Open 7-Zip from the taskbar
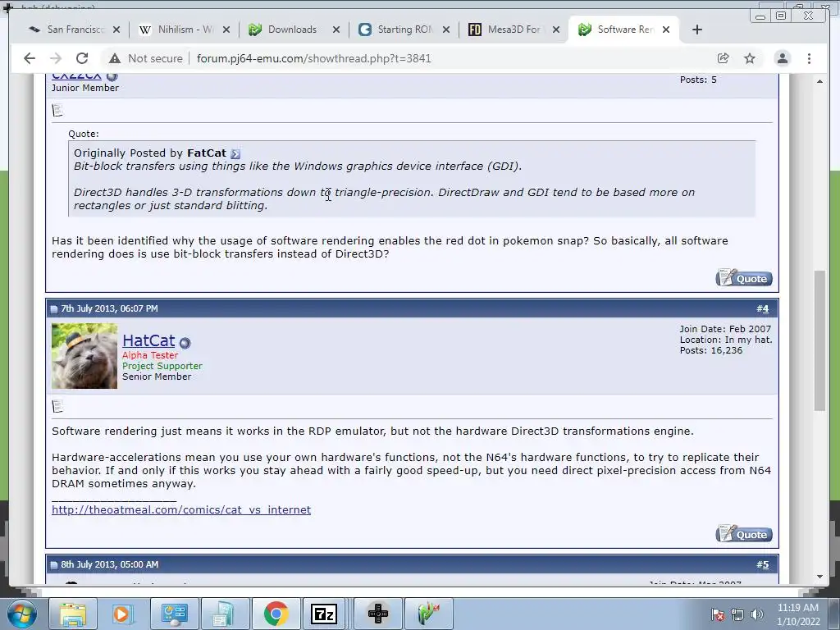The width and height of the screenshot is (840, 630). (x=324, y=614)
